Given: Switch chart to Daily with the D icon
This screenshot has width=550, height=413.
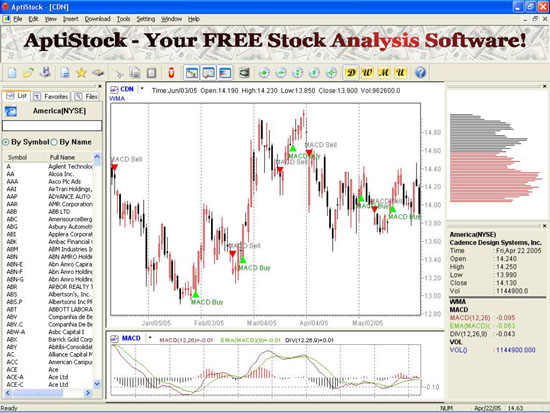Looking at the screenshot, I should tap(351, 73).
